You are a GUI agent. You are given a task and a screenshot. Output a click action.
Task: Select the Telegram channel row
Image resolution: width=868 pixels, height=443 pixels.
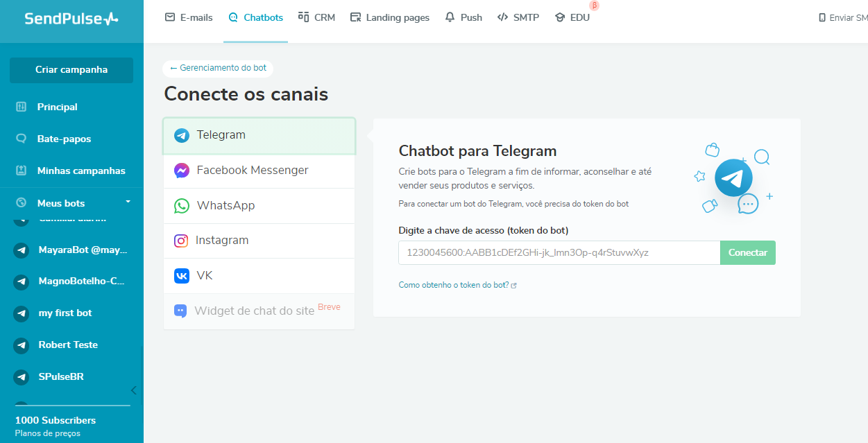[259, 135]
